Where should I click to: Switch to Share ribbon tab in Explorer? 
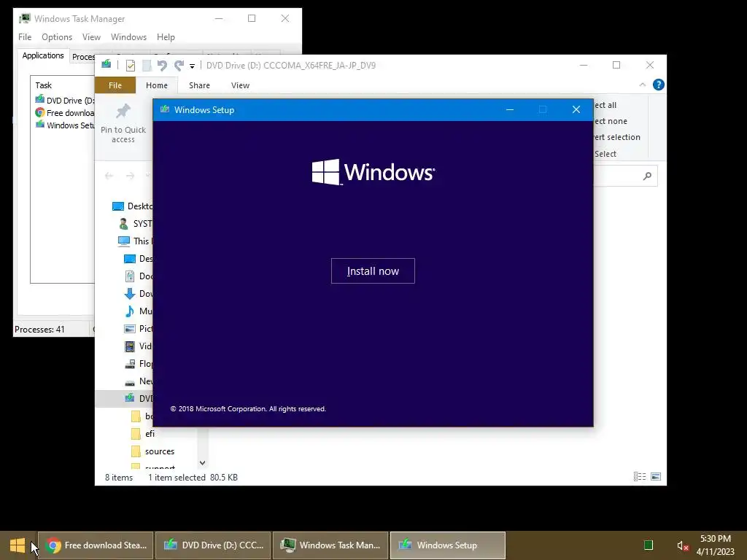pos(199,85)
